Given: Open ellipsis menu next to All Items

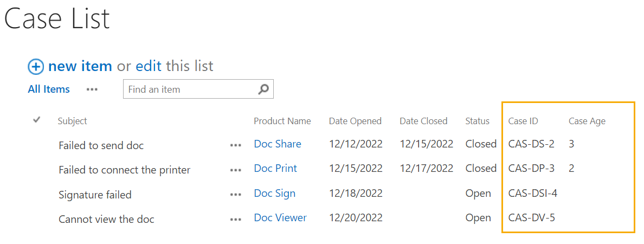Looking at the screenshot, I should (x=92, y=89).
